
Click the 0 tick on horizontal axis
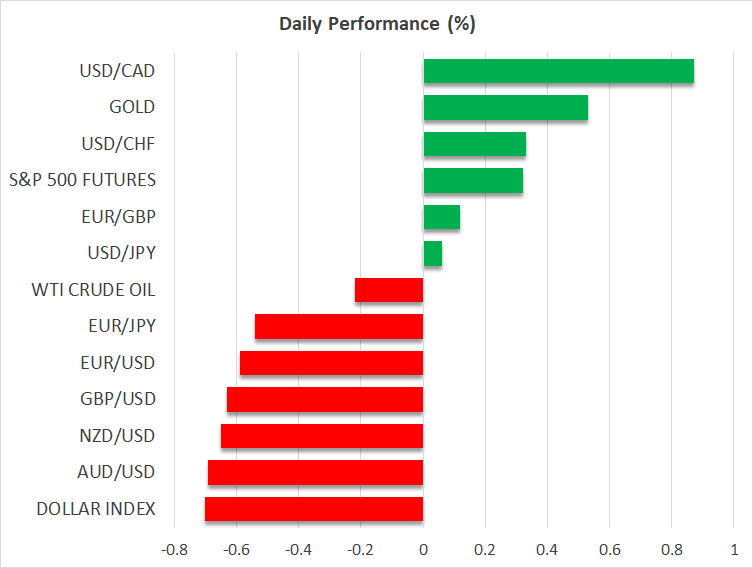point(423,550)
